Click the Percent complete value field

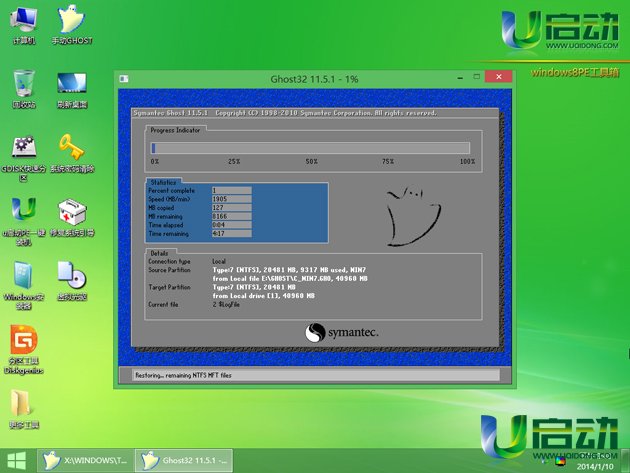click(x=232, y=190)
